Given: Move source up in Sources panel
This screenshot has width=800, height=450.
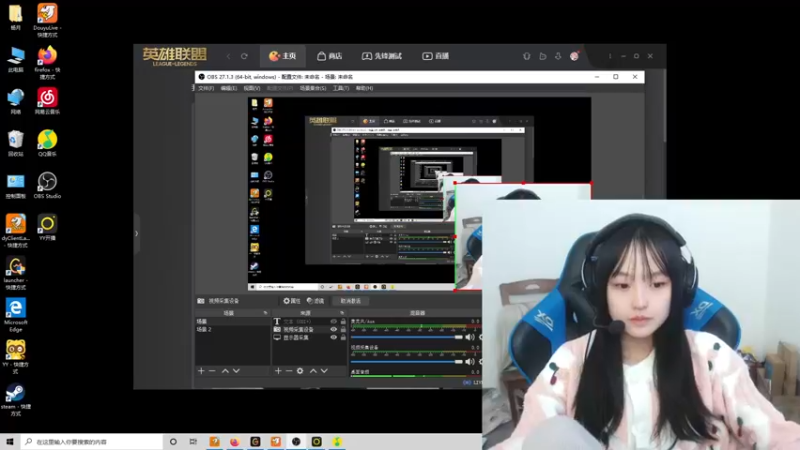Looking at the screenshot, I should (313, 371).
